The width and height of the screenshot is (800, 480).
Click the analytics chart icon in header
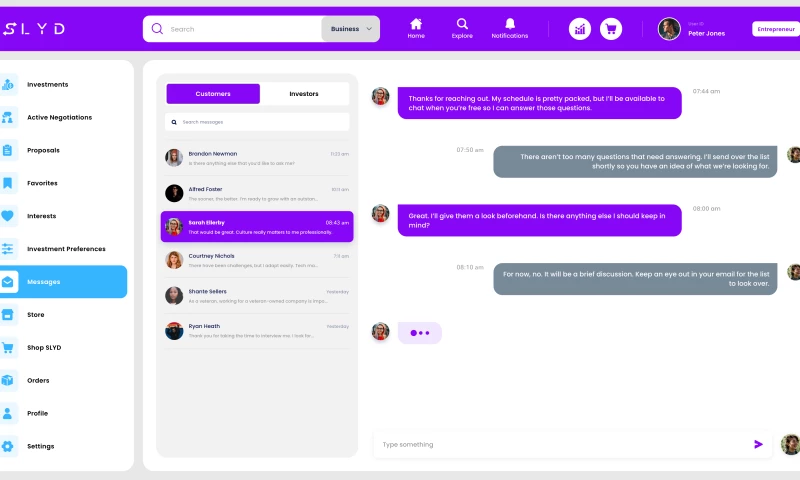(x=580, y=29)
